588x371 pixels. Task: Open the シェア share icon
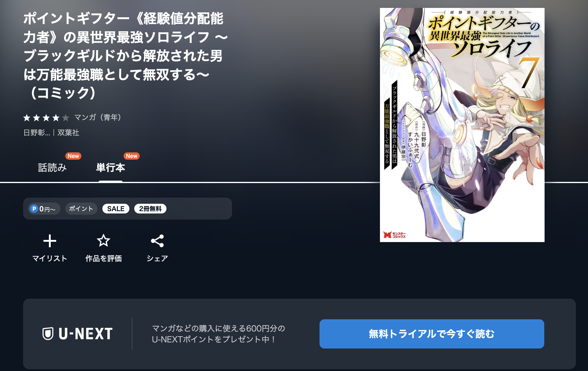tap(157, 241)
